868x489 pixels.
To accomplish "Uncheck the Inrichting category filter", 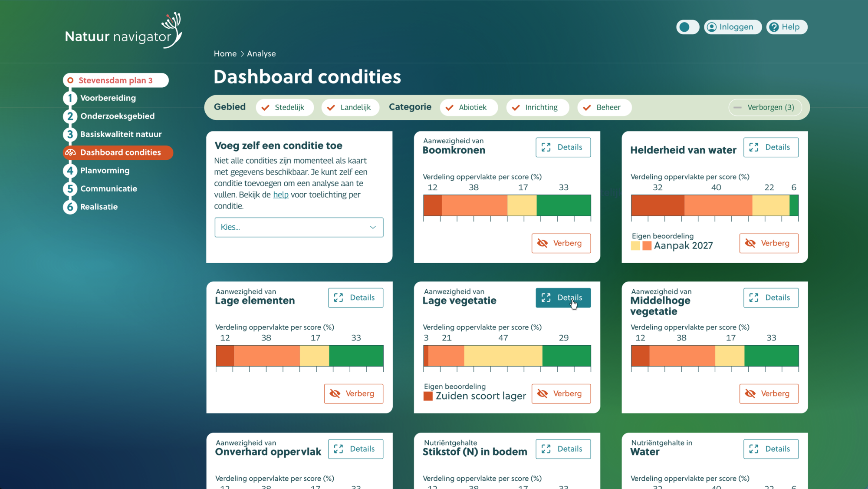I will [x=537, y=107].
